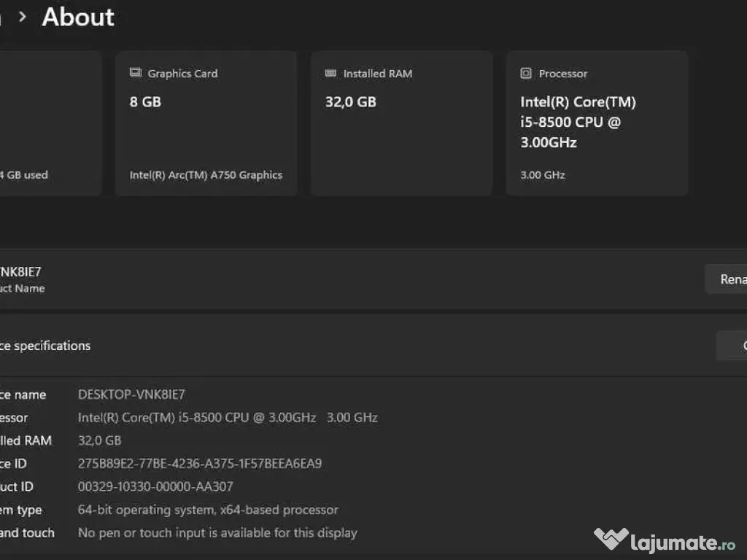Select the 8 GB Graphics Card value
The height and width of the screenshot is (560, 747).
coord(145,102)
